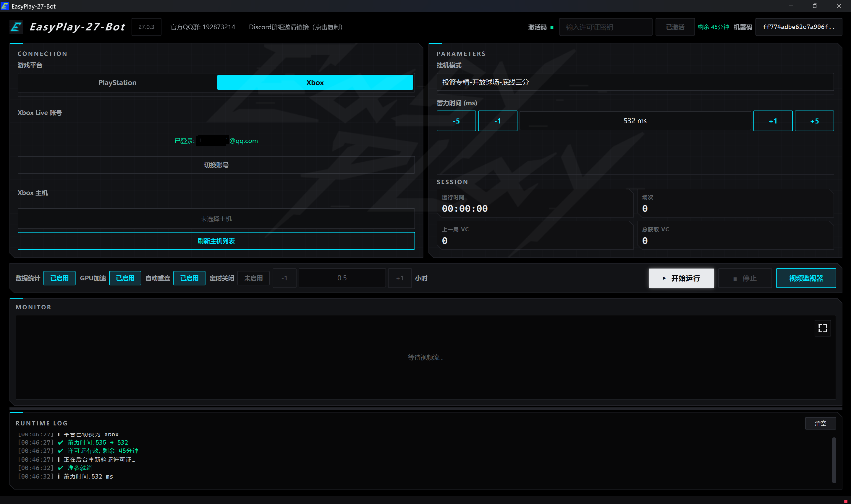Click the 运行时间 00:00:00 value

click(x=465, y=209)
